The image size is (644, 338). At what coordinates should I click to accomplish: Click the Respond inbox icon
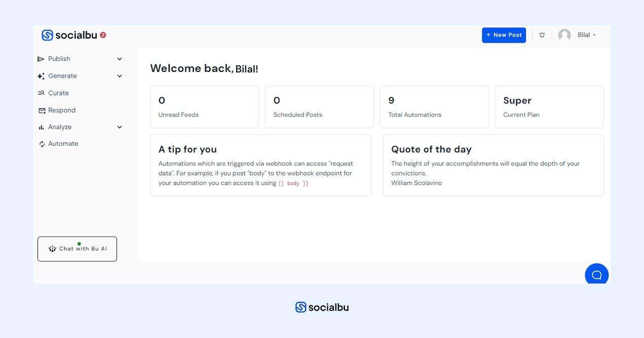click(42, 110)
